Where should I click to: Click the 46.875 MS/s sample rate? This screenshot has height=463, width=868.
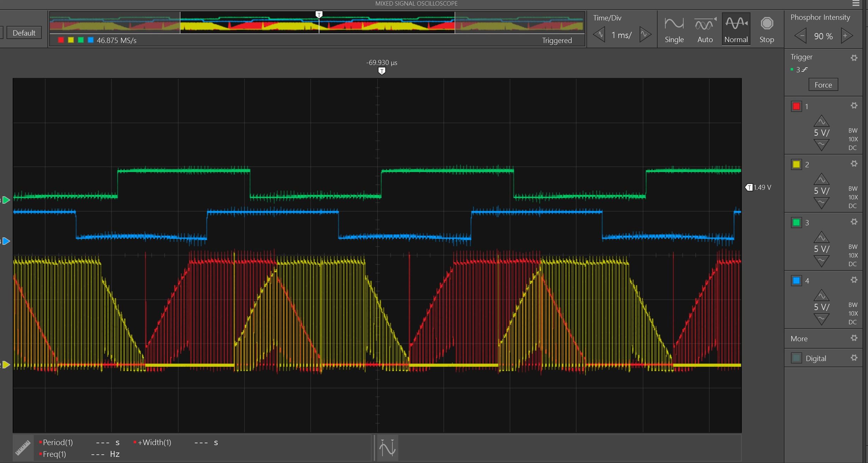click(116, 40)
